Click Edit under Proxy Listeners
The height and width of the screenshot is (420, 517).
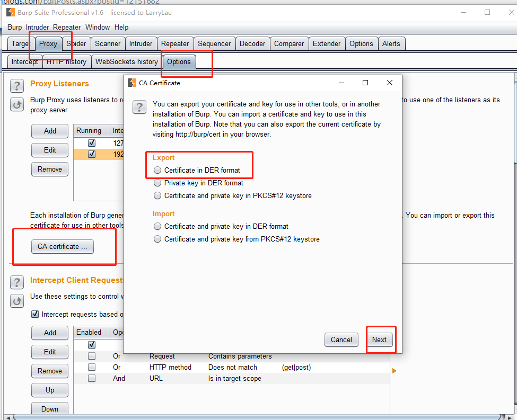point(50,150)
